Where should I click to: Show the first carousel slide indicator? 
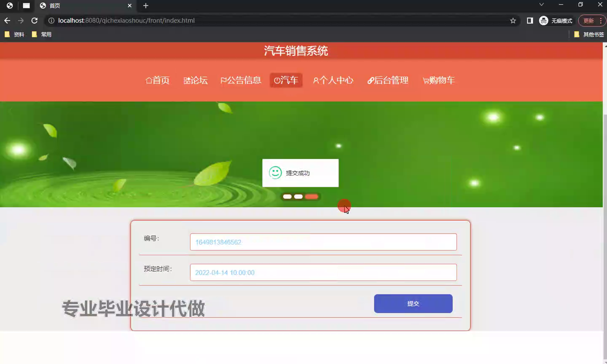coord(287,197)
